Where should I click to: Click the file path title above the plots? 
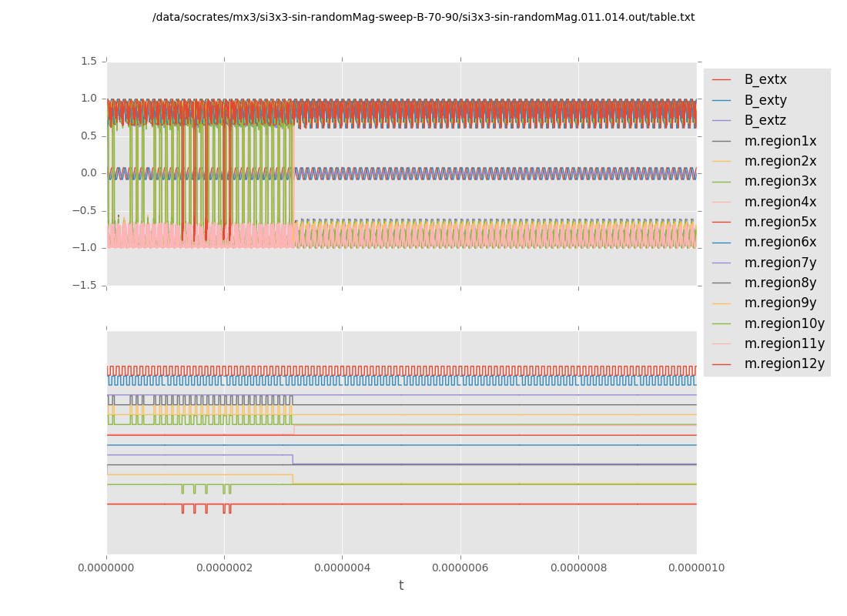[423, 17]
